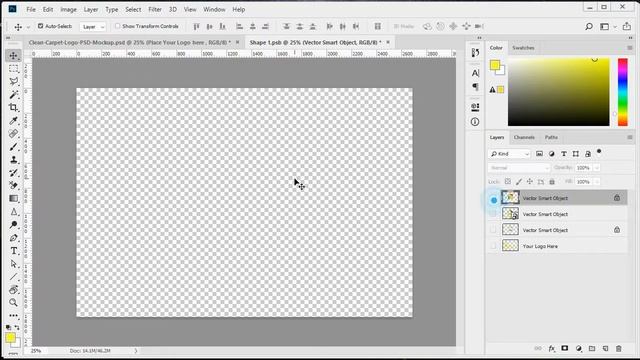The width and height of the screenshot is (640, 360).
Task: Open the Layers panel menu
Action: [630, 138]
